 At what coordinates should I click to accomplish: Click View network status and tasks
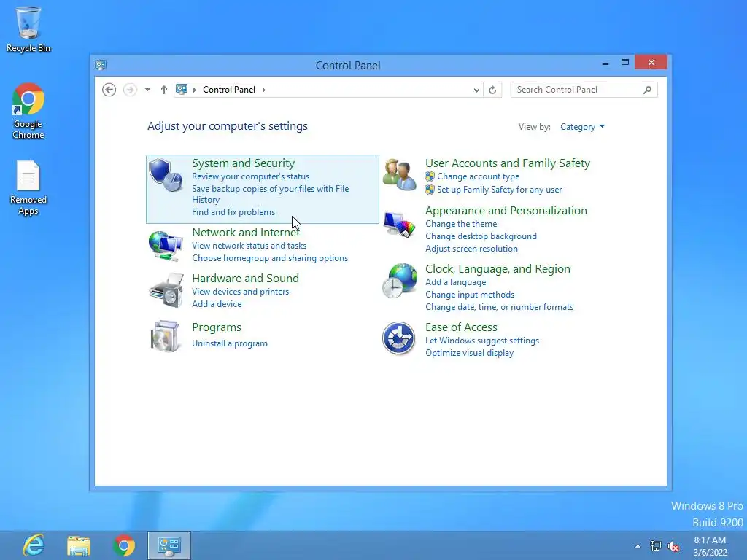coord(249,246)
